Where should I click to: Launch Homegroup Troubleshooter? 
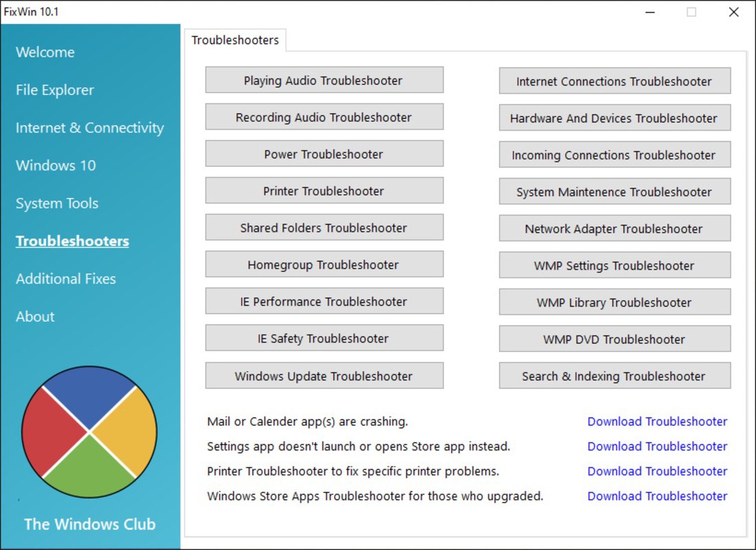point(324,265)
